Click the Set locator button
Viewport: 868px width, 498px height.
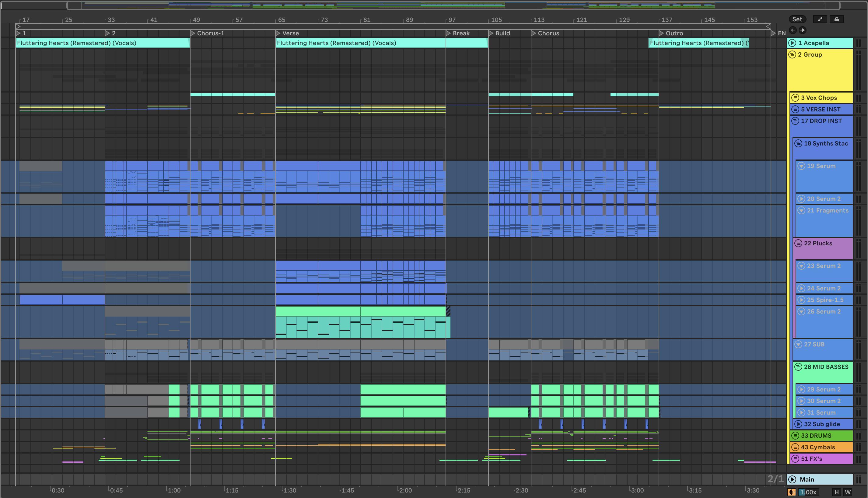tap(797, 19)
